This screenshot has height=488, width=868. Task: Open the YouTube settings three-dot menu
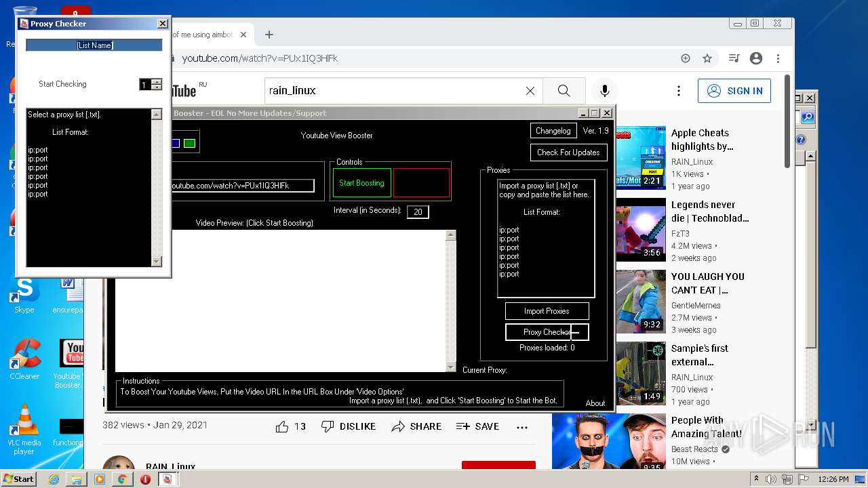point(679,91)
